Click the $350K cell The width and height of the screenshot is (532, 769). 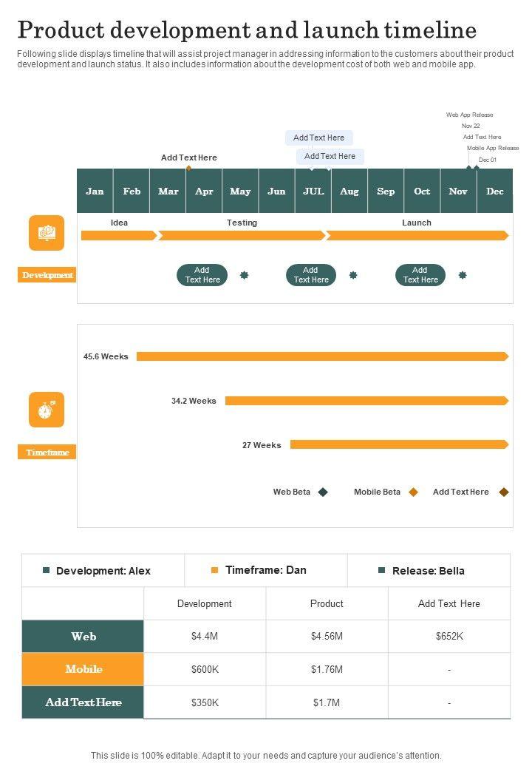(x=205, y=702)
